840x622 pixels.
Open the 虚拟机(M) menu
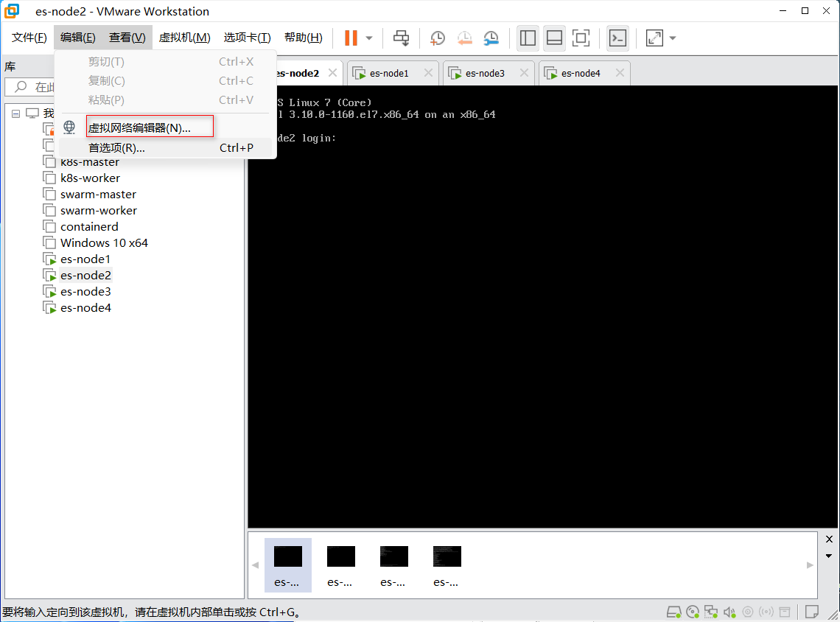pyautogui.click(x=185, y=38)
